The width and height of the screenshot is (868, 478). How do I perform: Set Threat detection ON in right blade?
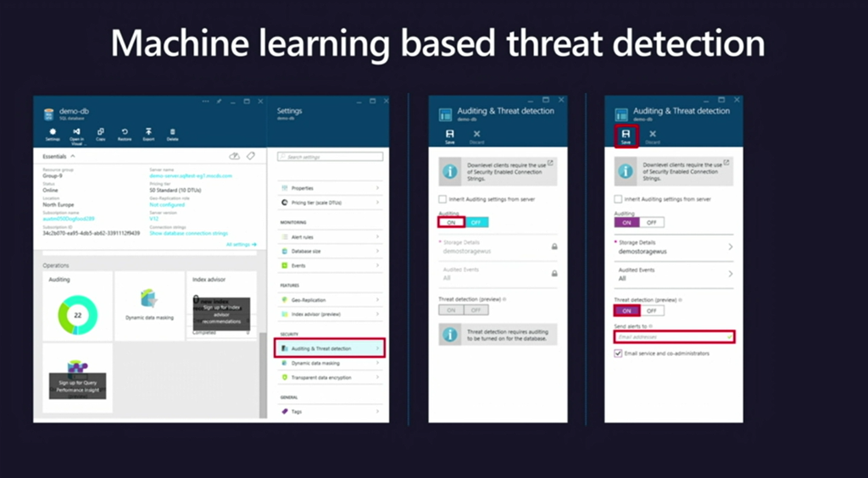pos(626,311)
